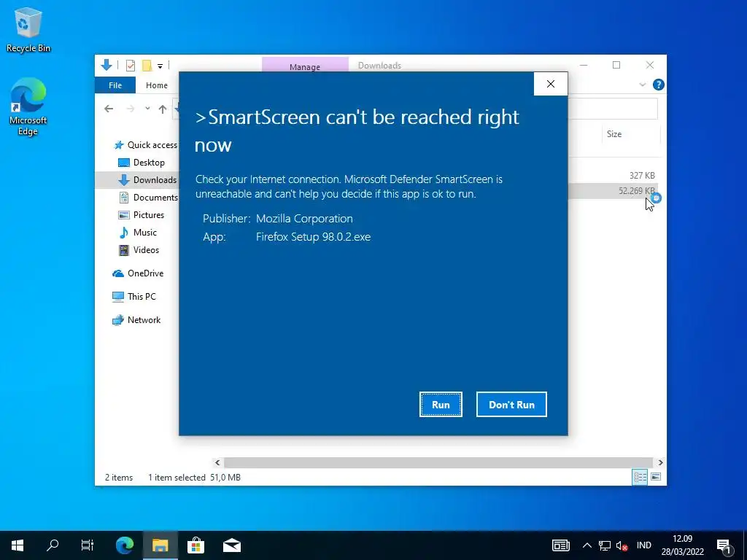Go back with Explorer back arrow
The width and height of the screenshot is (747, 560).
109,109
